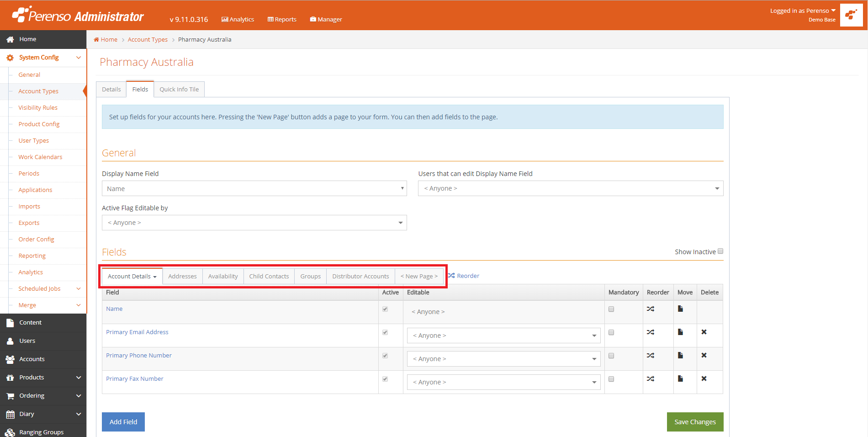
Task: Open the Child Contacts page tab
Action: (x=269, y=276)
